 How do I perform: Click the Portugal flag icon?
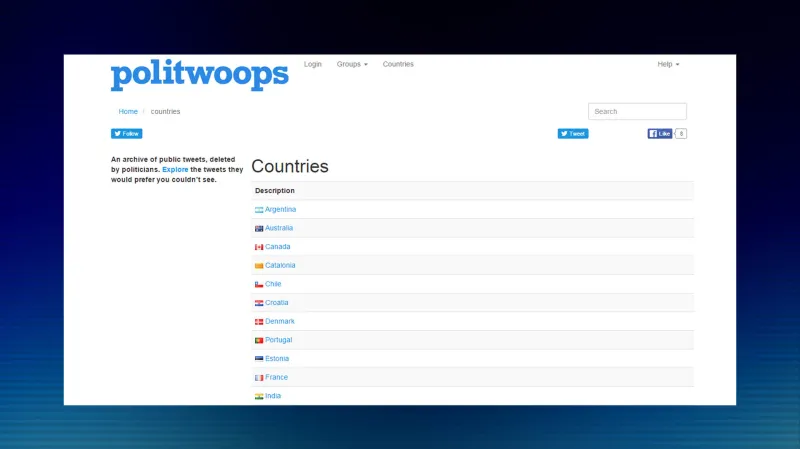click(x=259, y=340)
